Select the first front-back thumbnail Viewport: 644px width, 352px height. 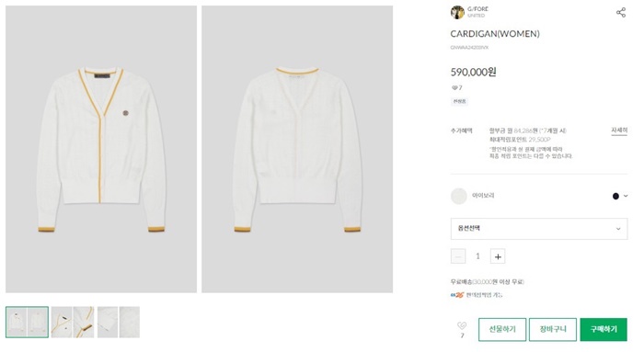coord(27,322)
